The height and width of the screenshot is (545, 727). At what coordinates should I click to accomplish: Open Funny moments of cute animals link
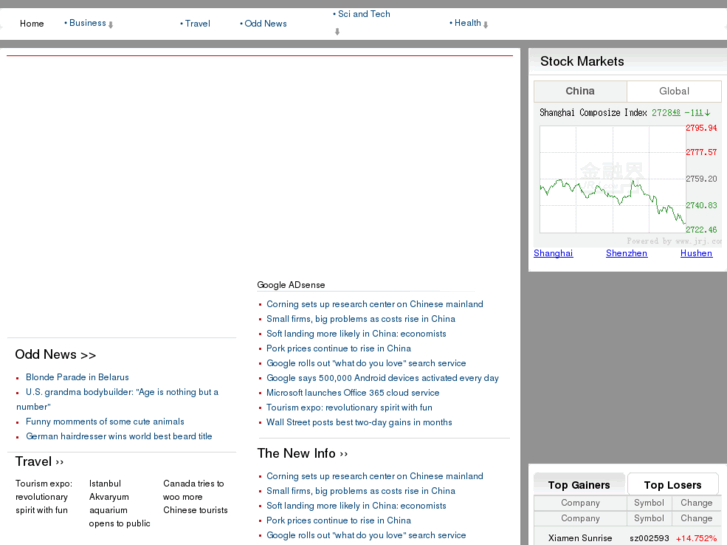[105, 422]
